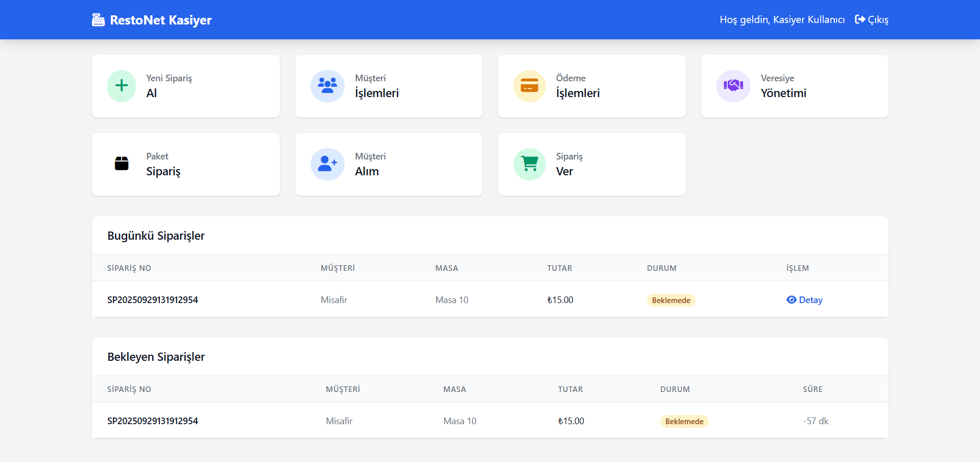Click the blue people icon for Müşteri İşlemleri
The width and height of the screenshot is (980, 462).
pos(327,86)
